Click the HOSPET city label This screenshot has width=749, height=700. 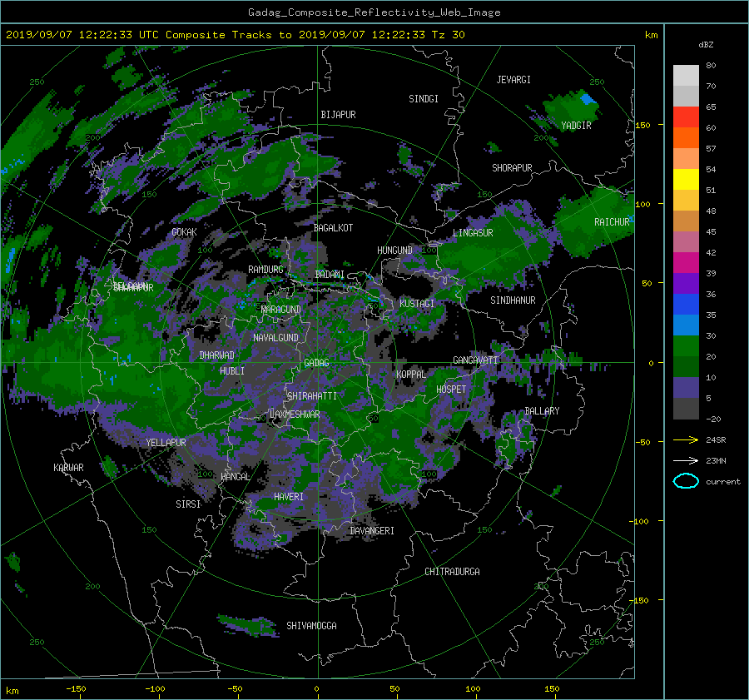[451, 390]
